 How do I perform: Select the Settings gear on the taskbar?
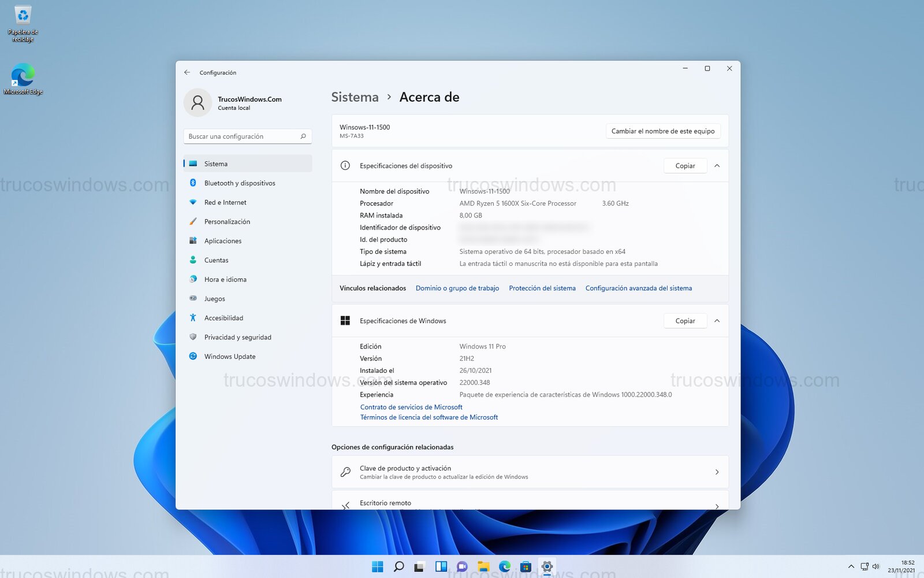point(546,567)
